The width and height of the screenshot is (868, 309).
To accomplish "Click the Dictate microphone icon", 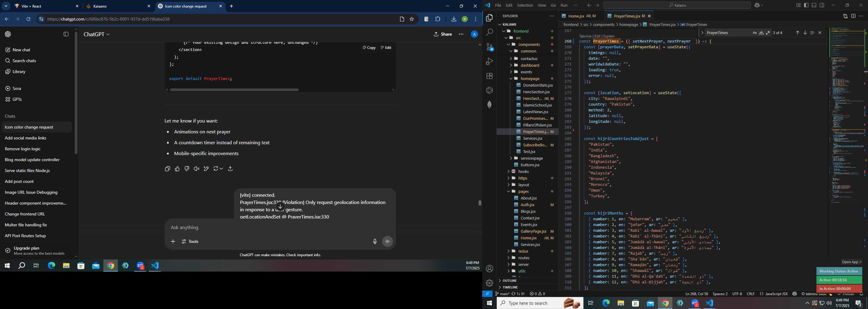I will point(375,241).
